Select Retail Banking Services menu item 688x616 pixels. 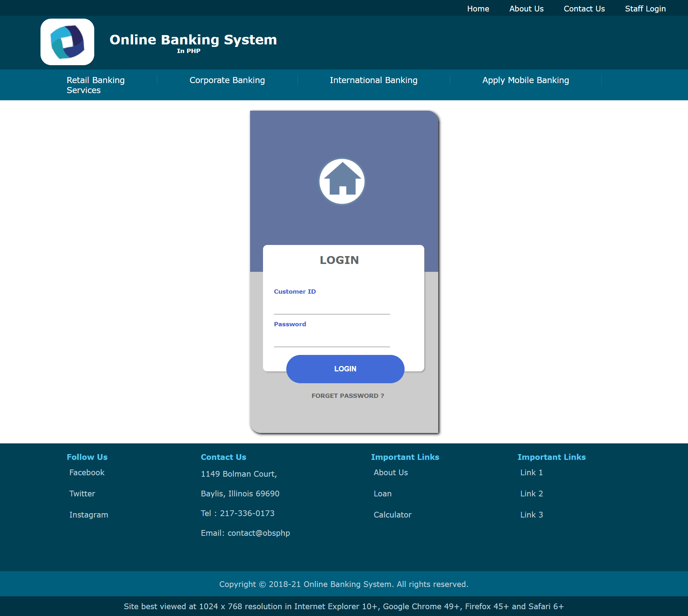tap(96, 85)
